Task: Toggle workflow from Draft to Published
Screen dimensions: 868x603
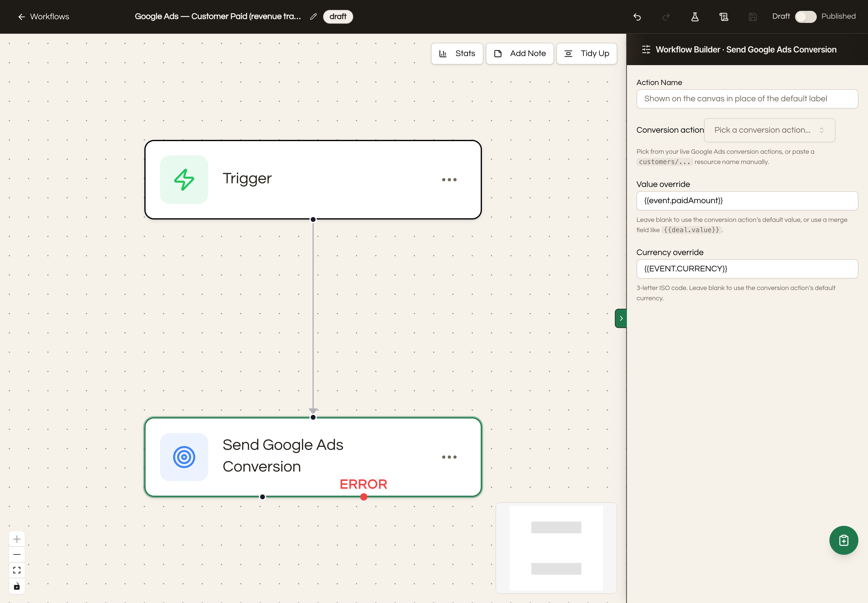Action: (805, 17)
